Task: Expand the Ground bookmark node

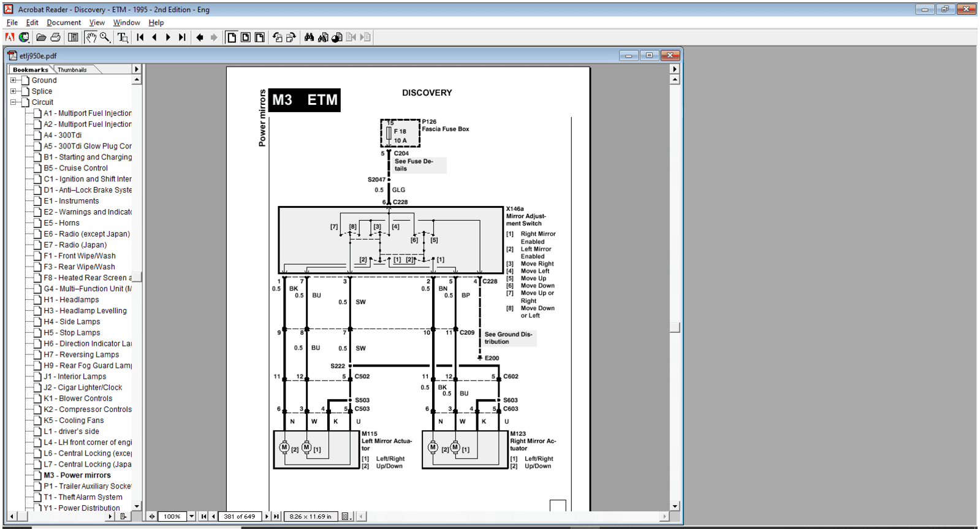Action: [13, 80]
